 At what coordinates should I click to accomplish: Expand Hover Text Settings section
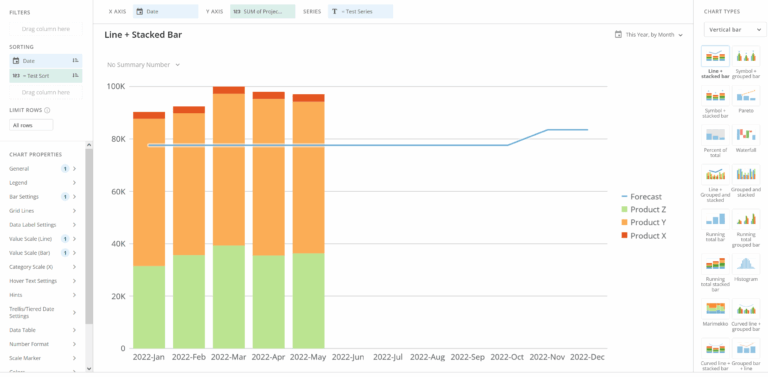coord(43,281)
